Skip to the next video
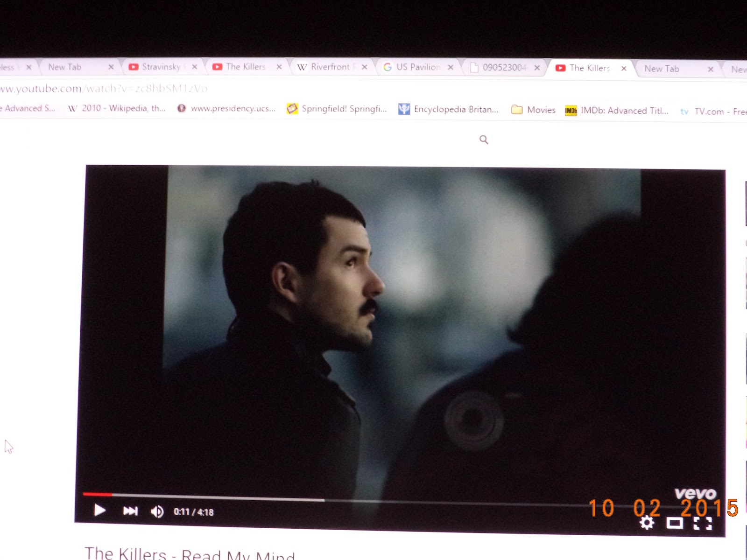Image resolution: width=747 pixels, height=560 pixels. pos(130,511)
